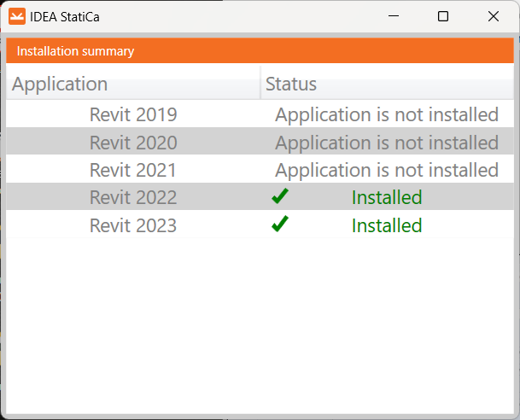
Task: Click the green checkmark for Revit 2023
Action: tap(280, 225)
